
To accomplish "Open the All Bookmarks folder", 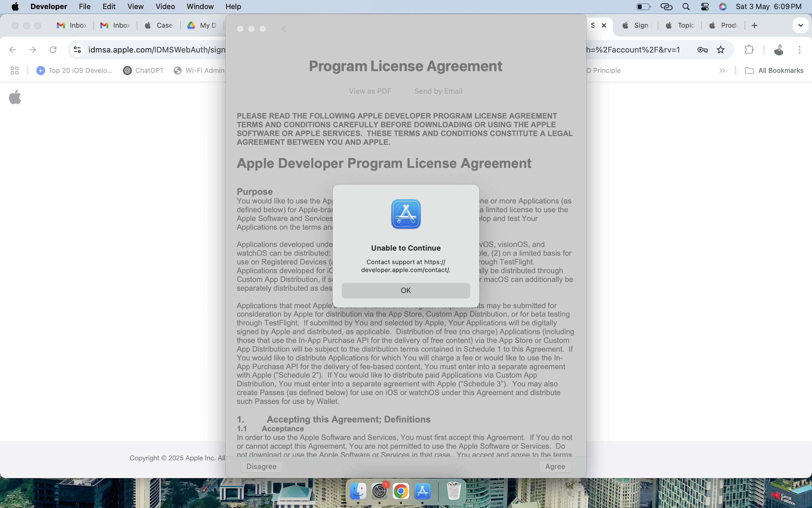I will (x=774, y=70).
